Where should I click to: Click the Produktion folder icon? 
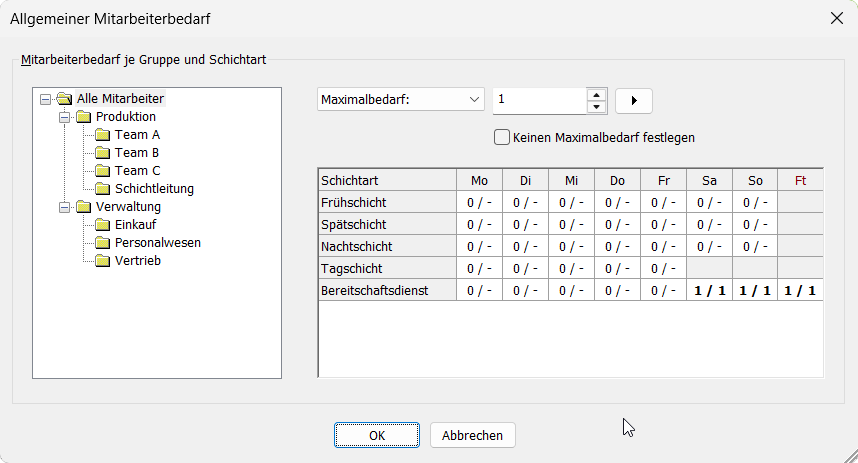(x=84, y=117)
